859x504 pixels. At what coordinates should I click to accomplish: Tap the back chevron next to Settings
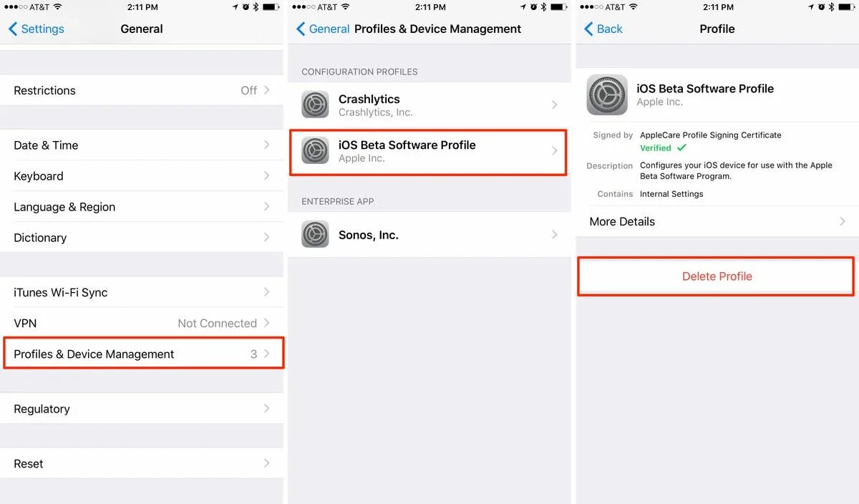click(13, 29)
